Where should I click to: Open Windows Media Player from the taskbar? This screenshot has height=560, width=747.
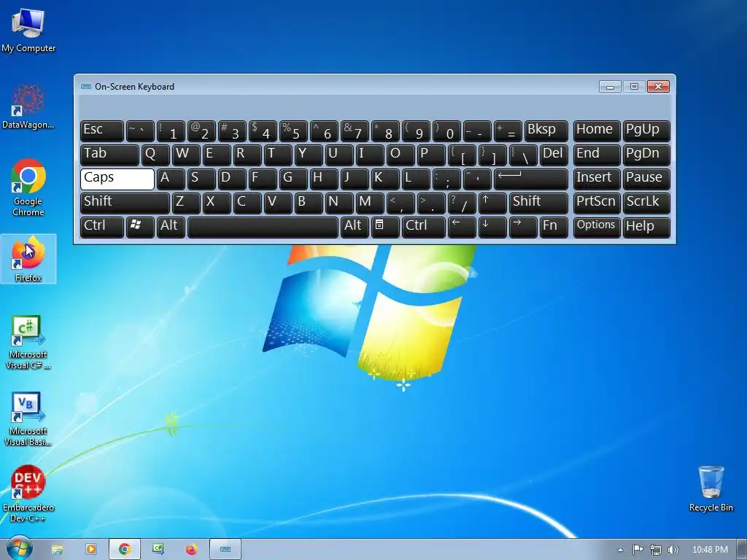[x=91, y=550]
